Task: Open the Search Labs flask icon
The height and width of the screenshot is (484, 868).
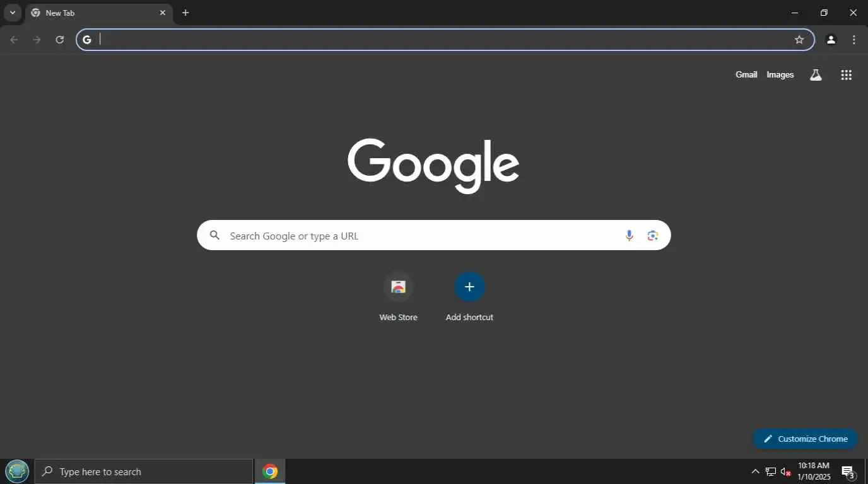Action: point(816,75)
